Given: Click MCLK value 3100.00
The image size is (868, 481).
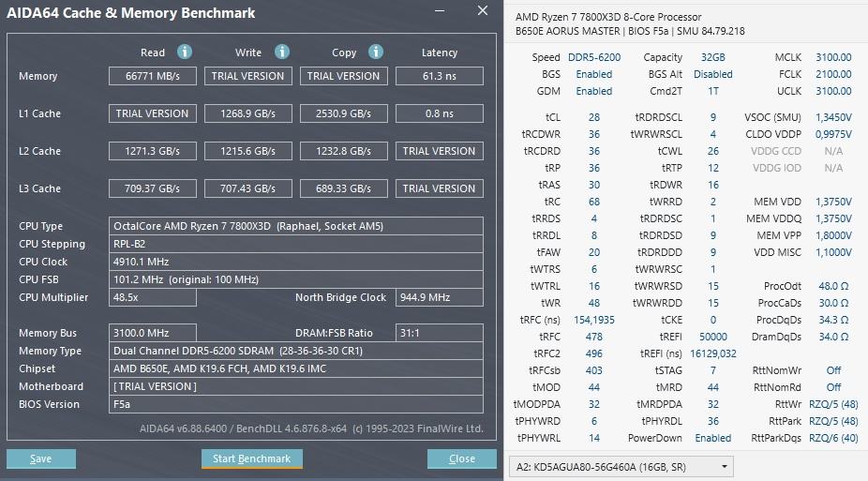Looking at the screenshot, I should 833,57.
